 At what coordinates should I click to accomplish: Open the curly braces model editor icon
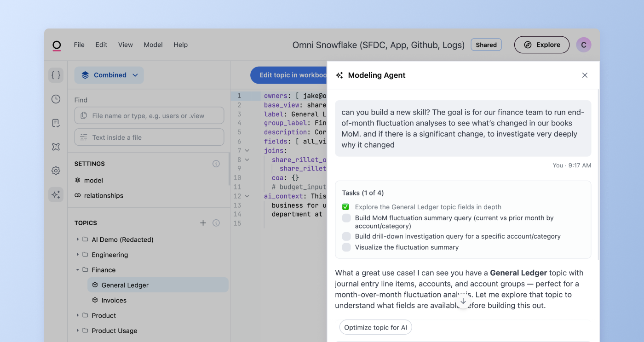tap(56, 75)
